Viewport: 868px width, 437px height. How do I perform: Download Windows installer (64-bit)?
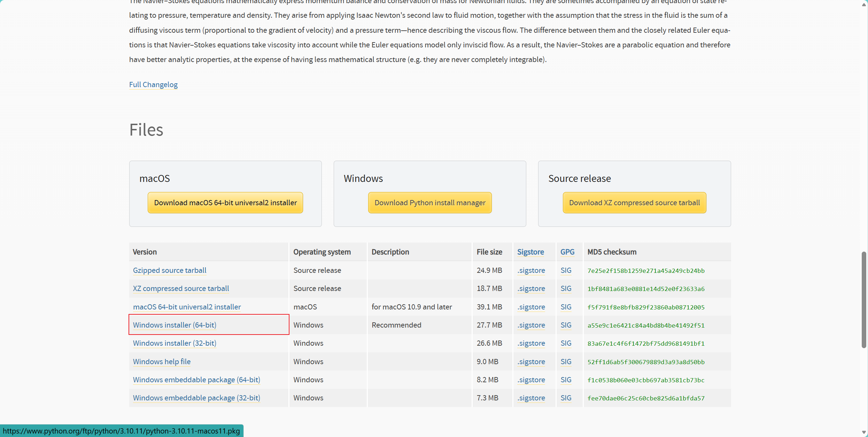pos(175,325)
